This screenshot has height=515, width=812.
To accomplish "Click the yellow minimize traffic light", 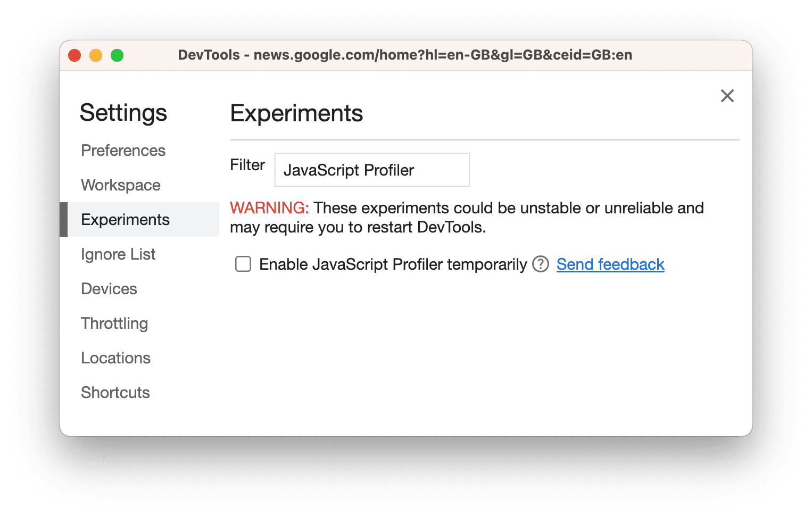I will point(96,55).
